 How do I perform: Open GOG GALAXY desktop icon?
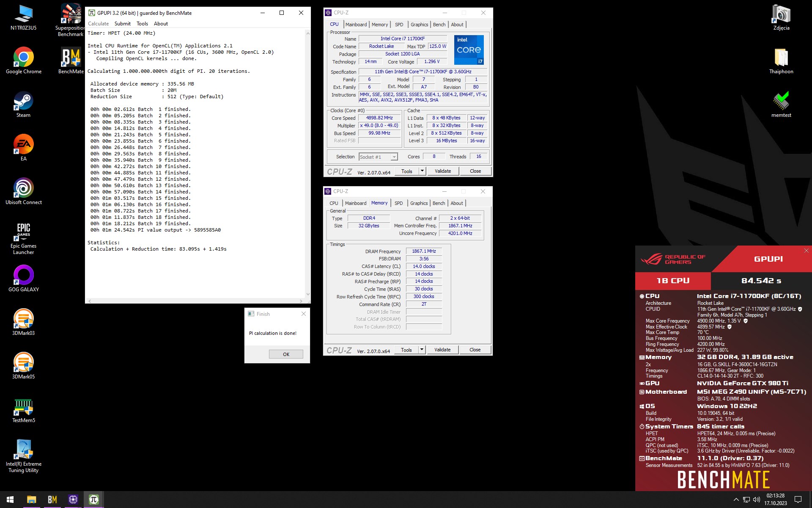[x=24, y=279]
